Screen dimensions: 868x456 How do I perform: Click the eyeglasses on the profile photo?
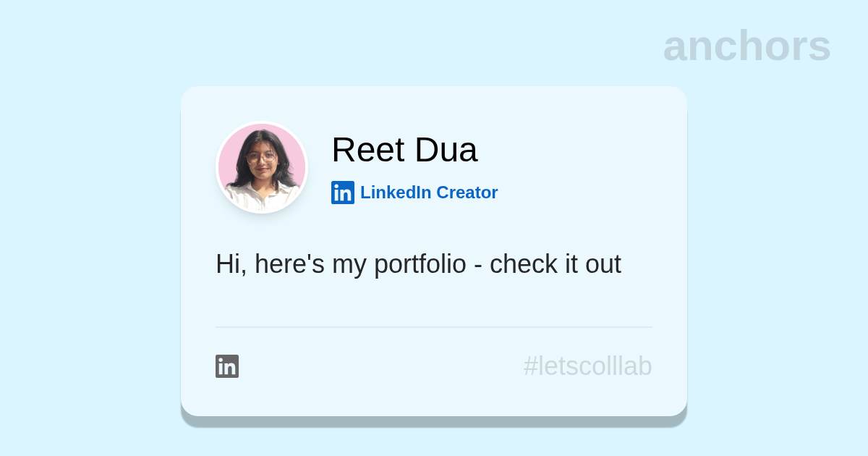[x=261, y=156]
